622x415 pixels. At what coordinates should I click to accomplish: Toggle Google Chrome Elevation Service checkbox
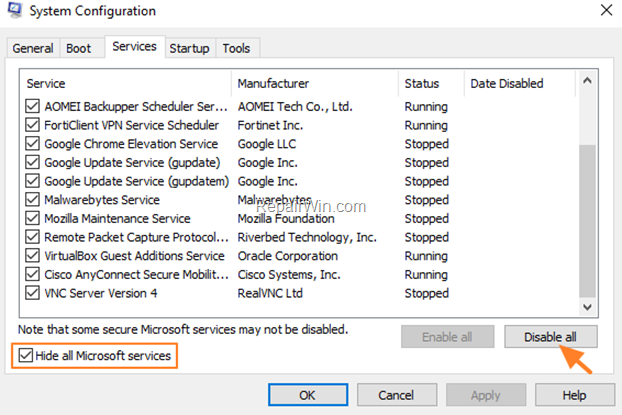(32, 144)
